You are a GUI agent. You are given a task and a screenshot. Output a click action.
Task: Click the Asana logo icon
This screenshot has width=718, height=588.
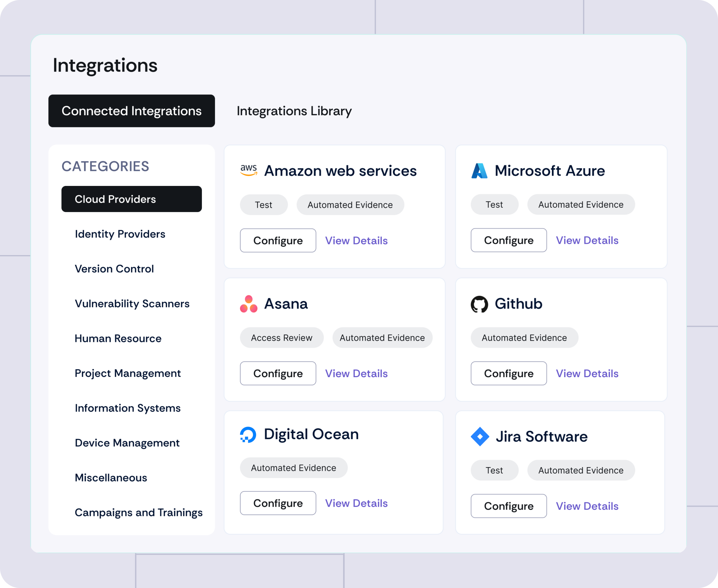click(x=249, y=304)
